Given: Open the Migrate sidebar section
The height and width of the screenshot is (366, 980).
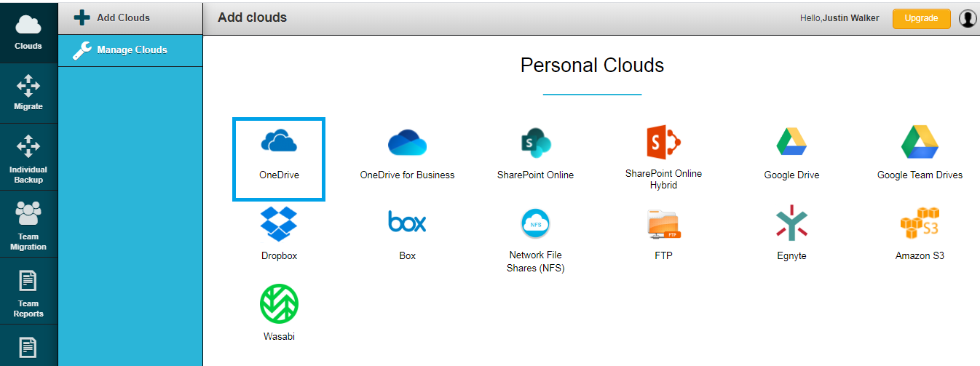Looking at the screenshot, I should [x=28, y=92].
